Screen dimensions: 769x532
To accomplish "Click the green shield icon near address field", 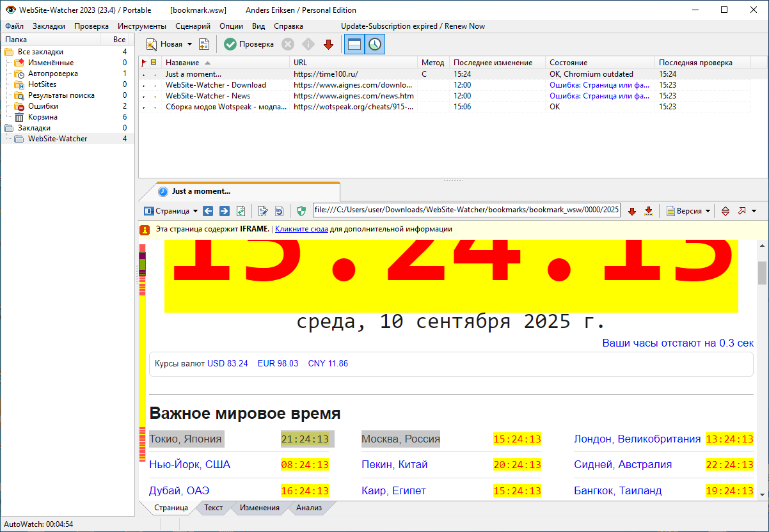I will [301, 211].
